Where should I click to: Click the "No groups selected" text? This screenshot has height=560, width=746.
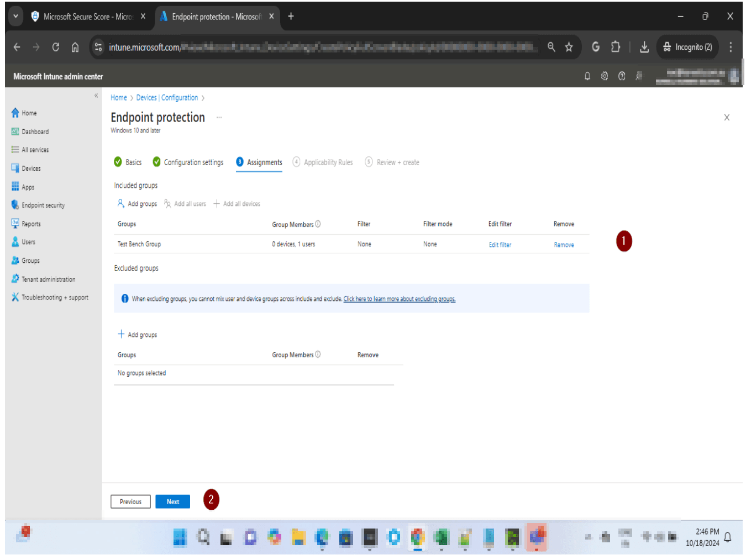(141, 373)
